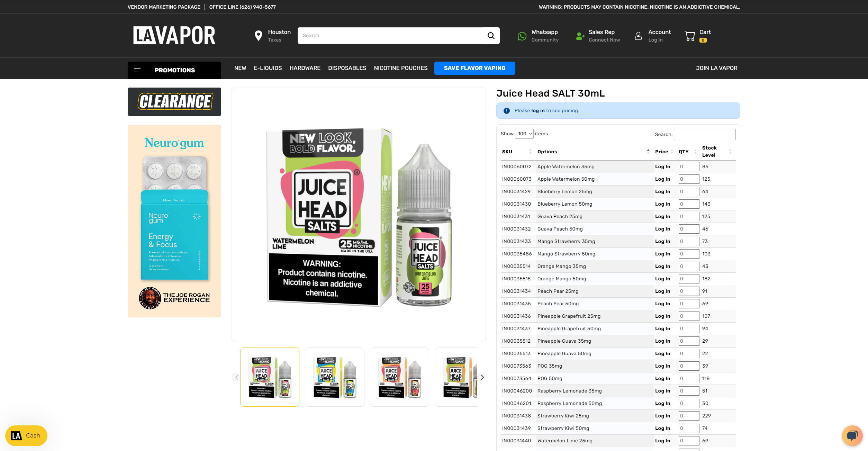Open the Show items count dropdown

click(524, 134)
